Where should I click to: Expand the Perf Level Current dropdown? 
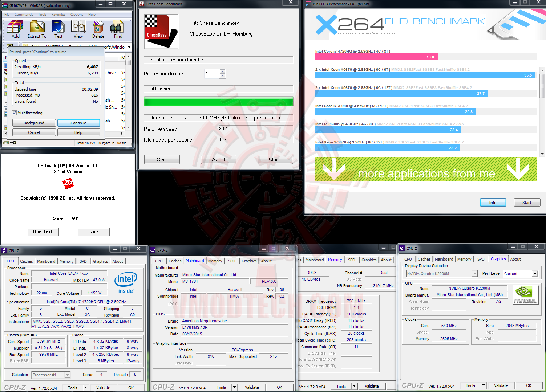point(535,274)
